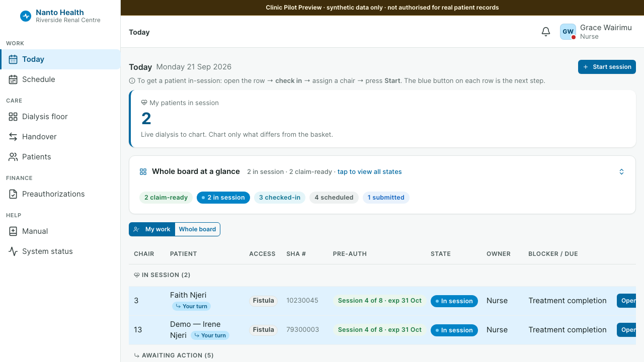Follow tap to view all states link

point(370,172)
